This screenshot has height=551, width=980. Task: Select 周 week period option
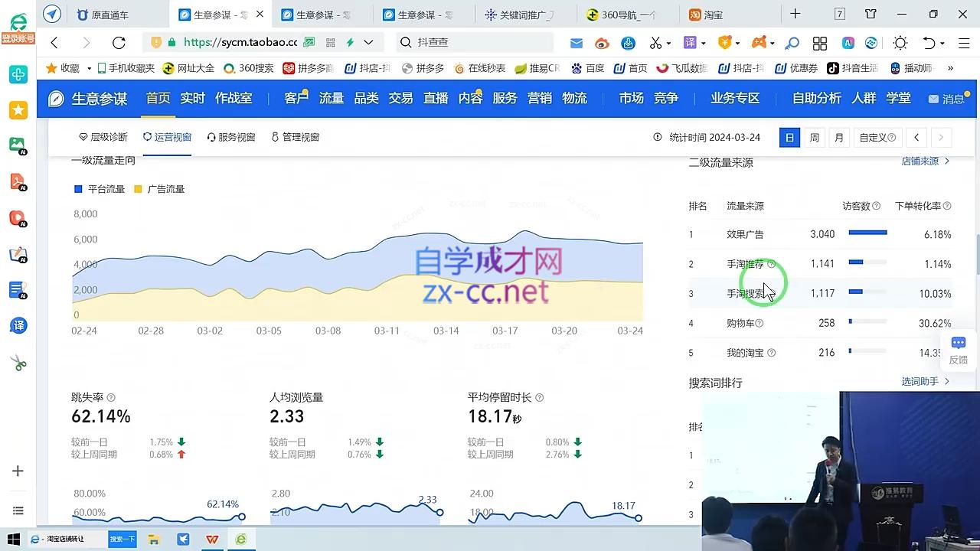(x=815, y=138)
